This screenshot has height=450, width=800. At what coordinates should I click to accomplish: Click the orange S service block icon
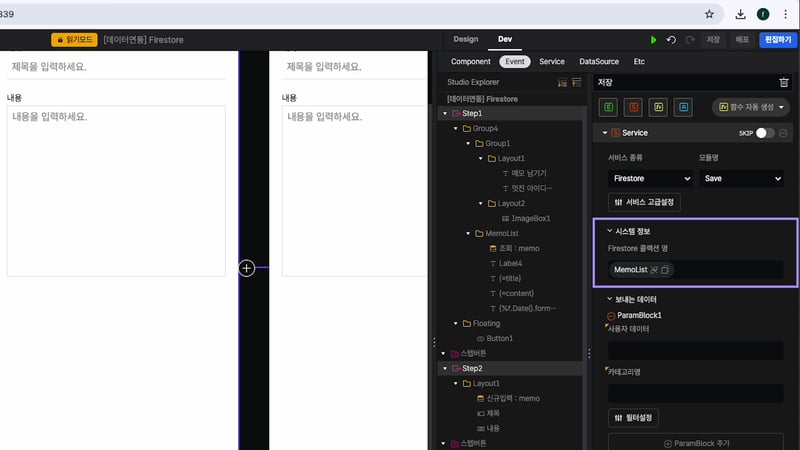tap(633, 107)
